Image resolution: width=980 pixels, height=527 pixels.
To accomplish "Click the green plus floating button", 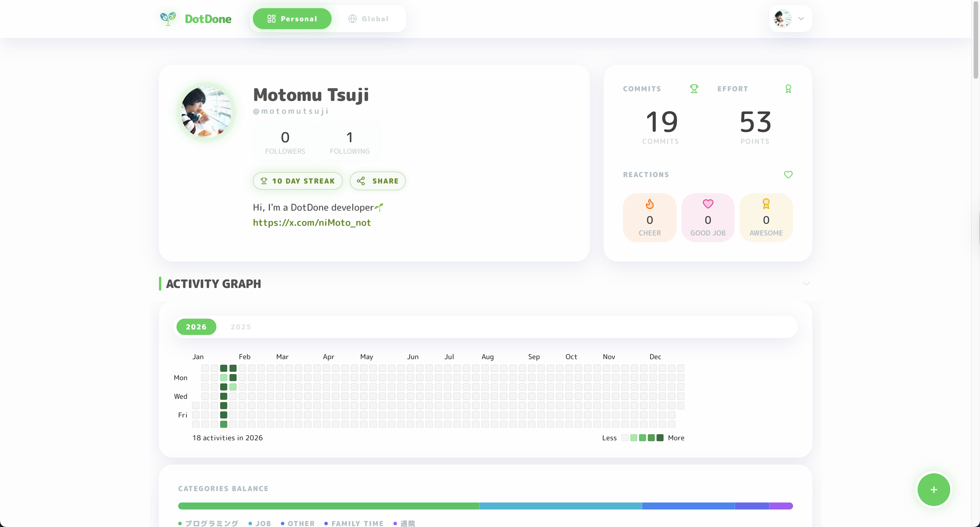I will point(933,489).
